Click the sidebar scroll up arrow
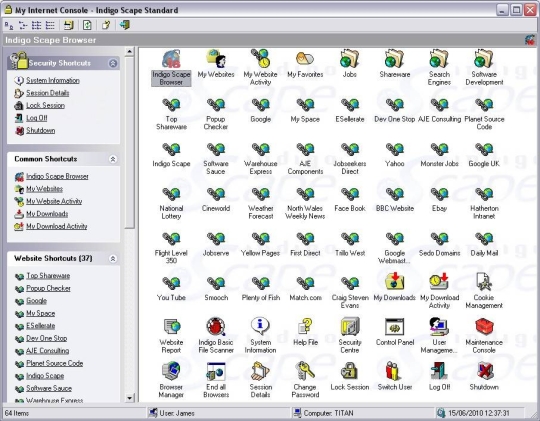This screenshot has width=540, height=421. click(129, 52)
